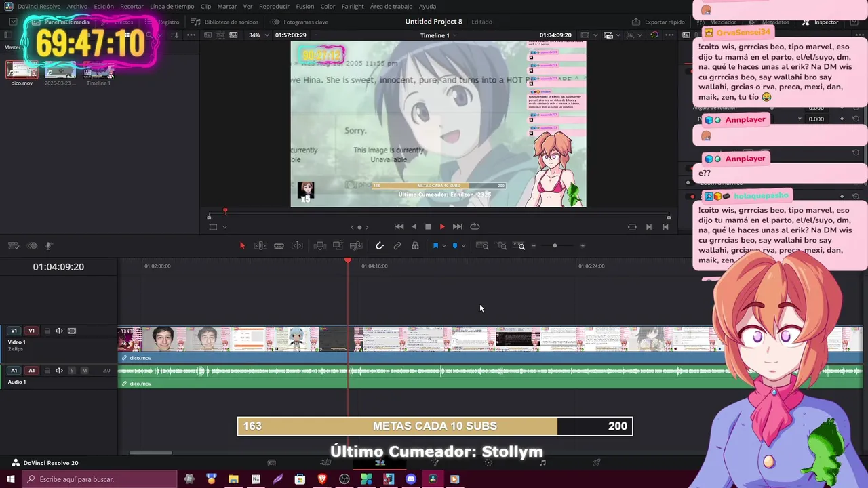Open the flag color dropdown arrow
Screen dimensions: 868x488
443,246
